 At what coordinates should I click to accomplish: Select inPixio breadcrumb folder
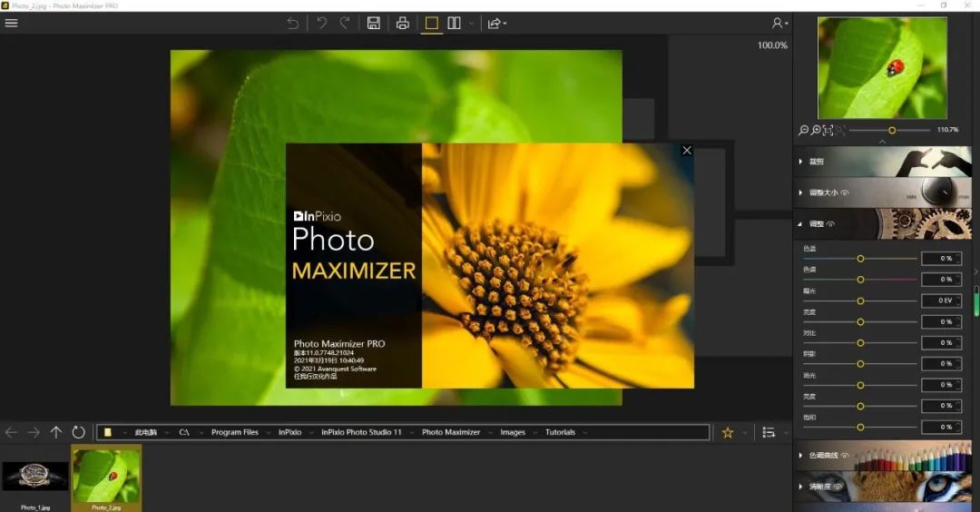(x=290, y=432)
